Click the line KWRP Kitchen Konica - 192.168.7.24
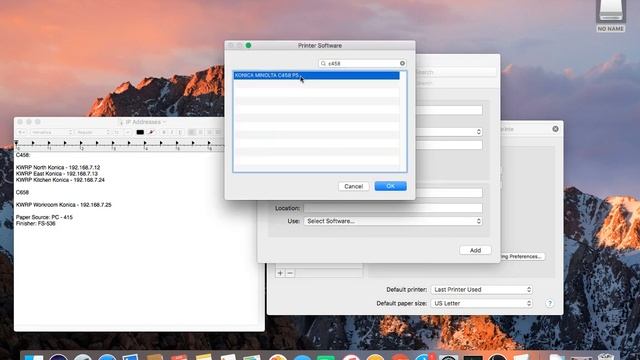The image size is (640, 360). [x=60, y=180]
